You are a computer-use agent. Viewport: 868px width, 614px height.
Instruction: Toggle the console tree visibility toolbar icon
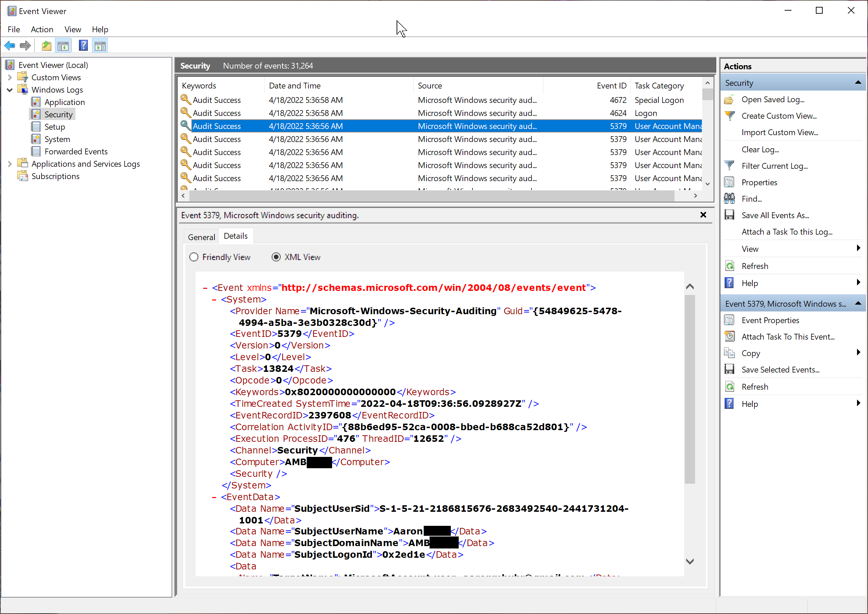tap(63, 45)
